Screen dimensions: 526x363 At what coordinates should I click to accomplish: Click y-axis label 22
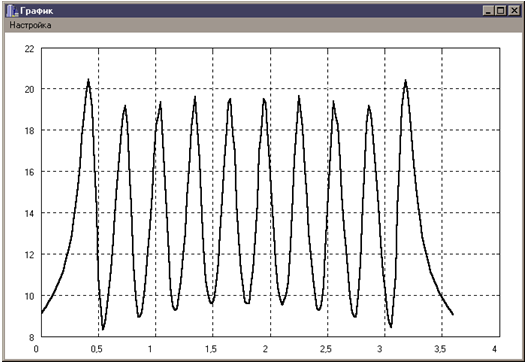pos(30,49)
